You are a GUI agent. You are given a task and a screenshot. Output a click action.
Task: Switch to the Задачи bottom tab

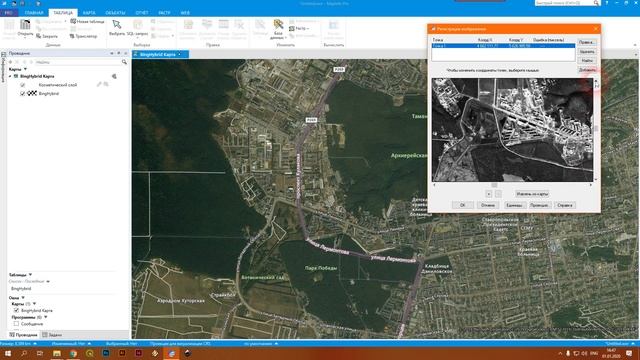pos(52,335)
